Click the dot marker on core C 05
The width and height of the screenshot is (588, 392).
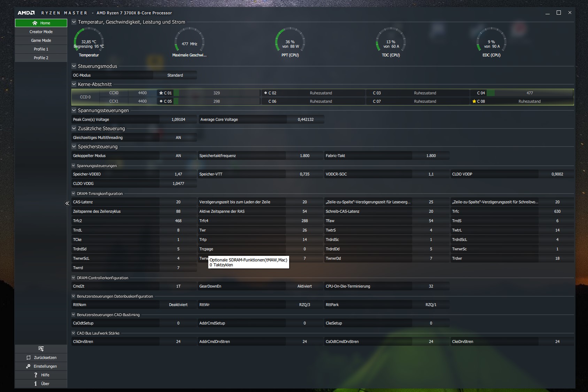161,101
